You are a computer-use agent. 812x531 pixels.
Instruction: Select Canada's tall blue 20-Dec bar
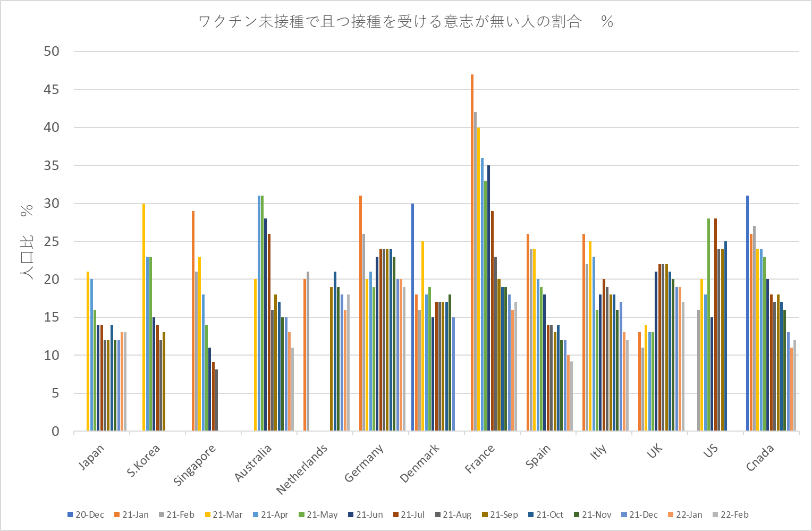(747, 313)
